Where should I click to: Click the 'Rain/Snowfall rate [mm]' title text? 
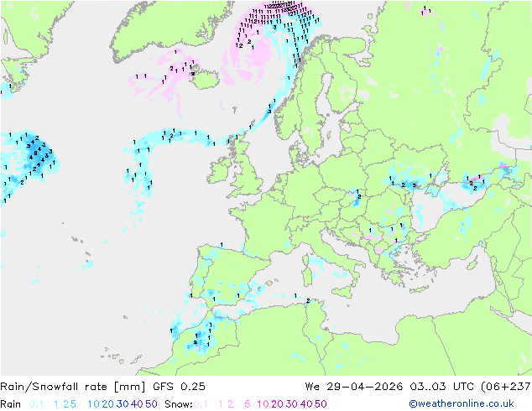[73, 387]
